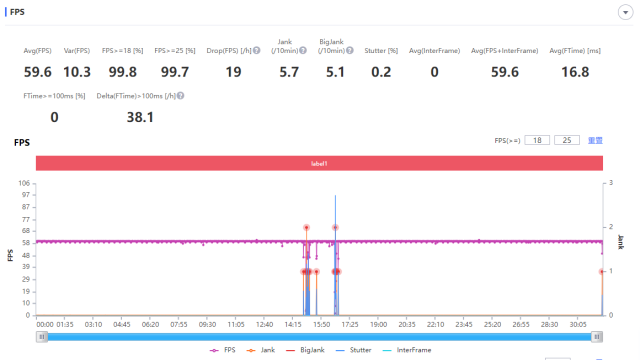Click the blue time range slider bar
This screenshot has width=640, height=360.
(319, 337)
